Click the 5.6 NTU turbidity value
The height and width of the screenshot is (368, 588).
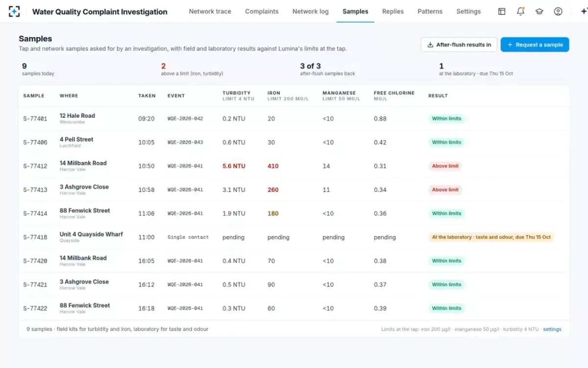[x=234, y=166]
